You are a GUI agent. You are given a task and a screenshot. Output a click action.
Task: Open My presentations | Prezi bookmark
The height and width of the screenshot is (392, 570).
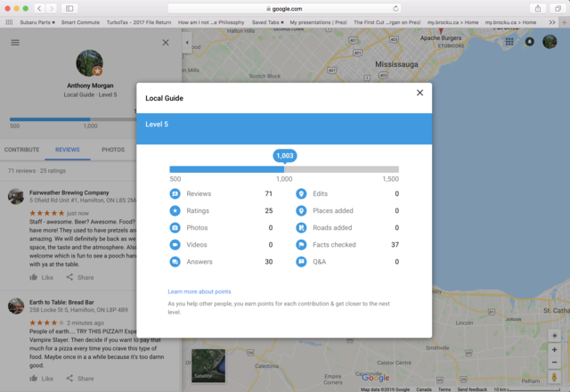[x=319, y=22]
